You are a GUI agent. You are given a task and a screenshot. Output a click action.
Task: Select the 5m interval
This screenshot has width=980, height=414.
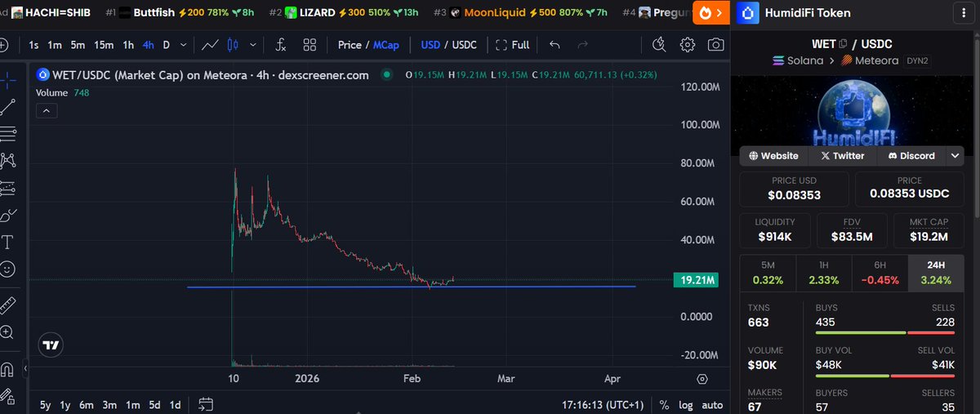(x=78, y=45)
